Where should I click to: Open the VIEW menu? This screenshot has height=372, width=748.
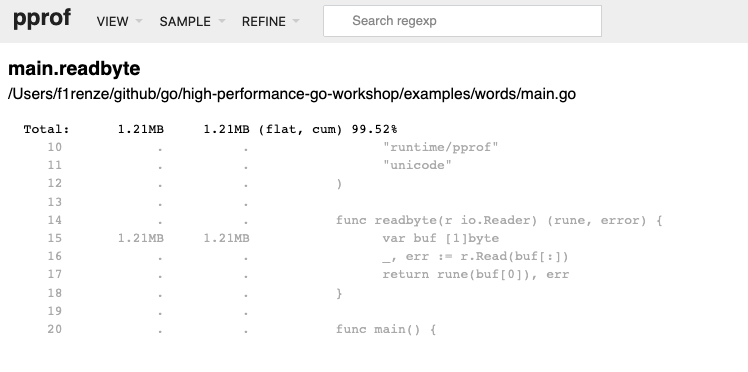click(x=119, y=21)
